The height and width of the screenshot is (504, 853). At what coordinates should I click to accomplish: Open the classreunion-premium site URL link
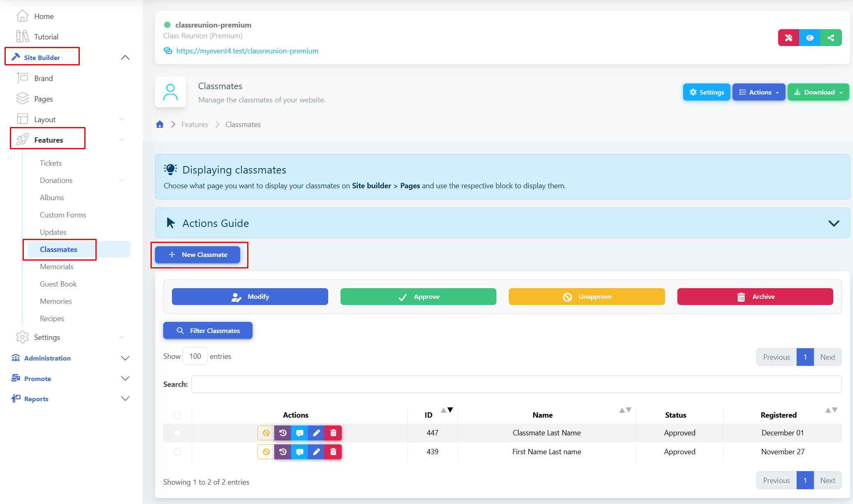247,51
